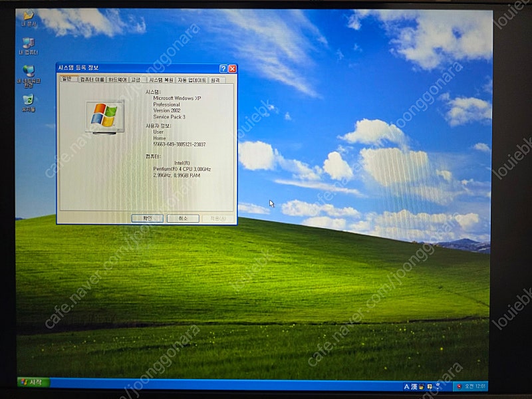The image size is (532, 399).
Task: Click the 'Service Pack 3' text
Action: 169,117
